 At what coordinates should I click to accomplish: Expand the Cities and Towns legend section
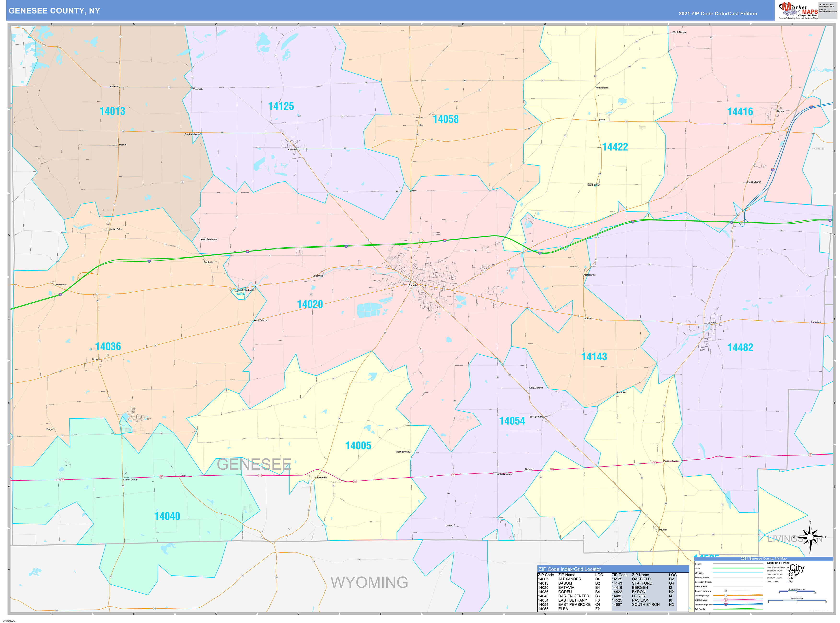[x=778, y=562]
